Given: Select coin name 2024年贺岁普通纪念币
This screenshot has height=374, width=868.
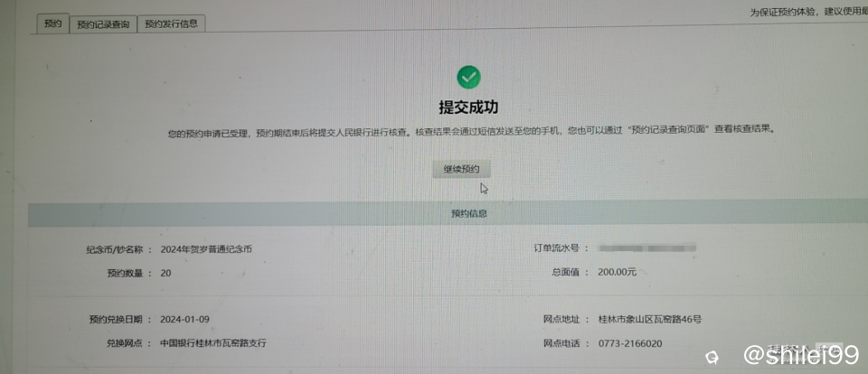Looking at the screenshot, I should pos(206,249).
